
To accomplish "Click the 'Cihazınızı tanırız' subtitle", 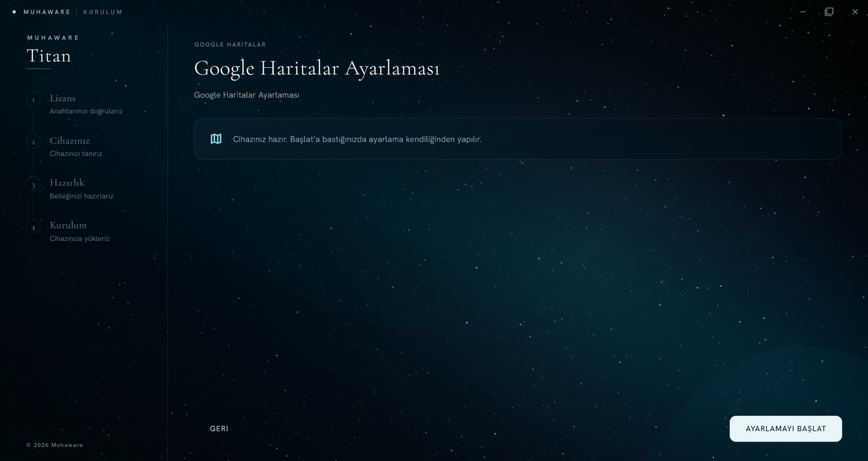I will pyautogui.click(x=76, y=153).
